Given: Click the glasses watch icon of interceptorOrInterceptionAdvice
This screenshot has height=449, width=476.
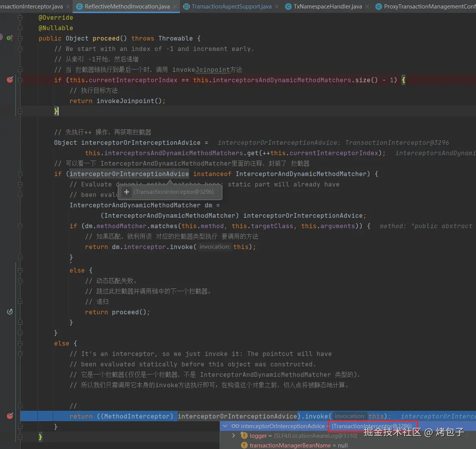Looking at the screenshot, I should [235, 426].
